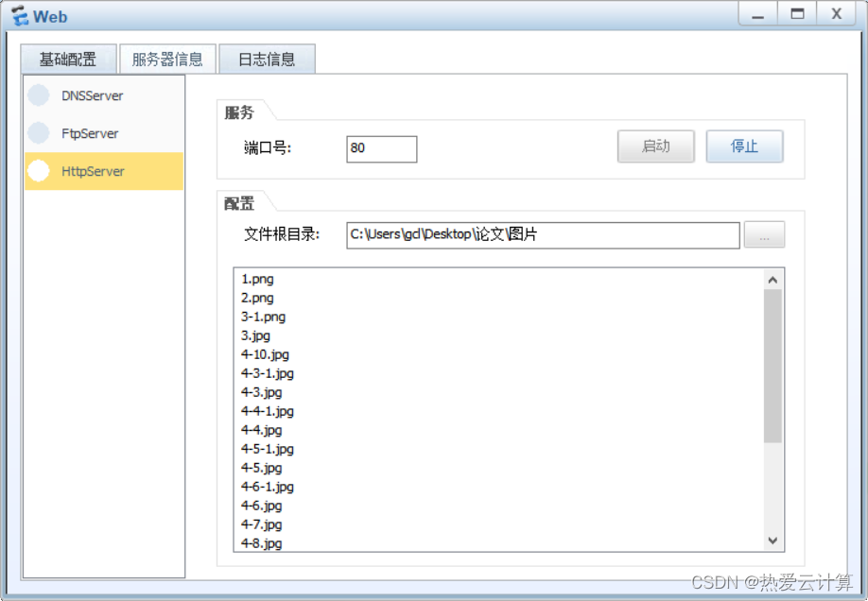Click the 文件根目录 path field

point(542,234)
